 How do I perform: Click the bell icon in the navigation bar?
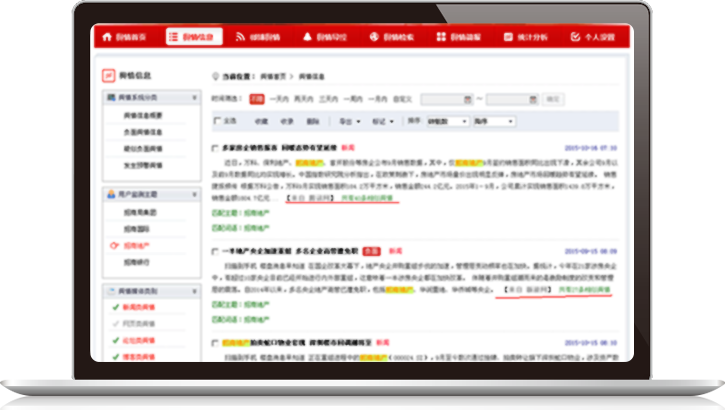[x=307, y=37]
